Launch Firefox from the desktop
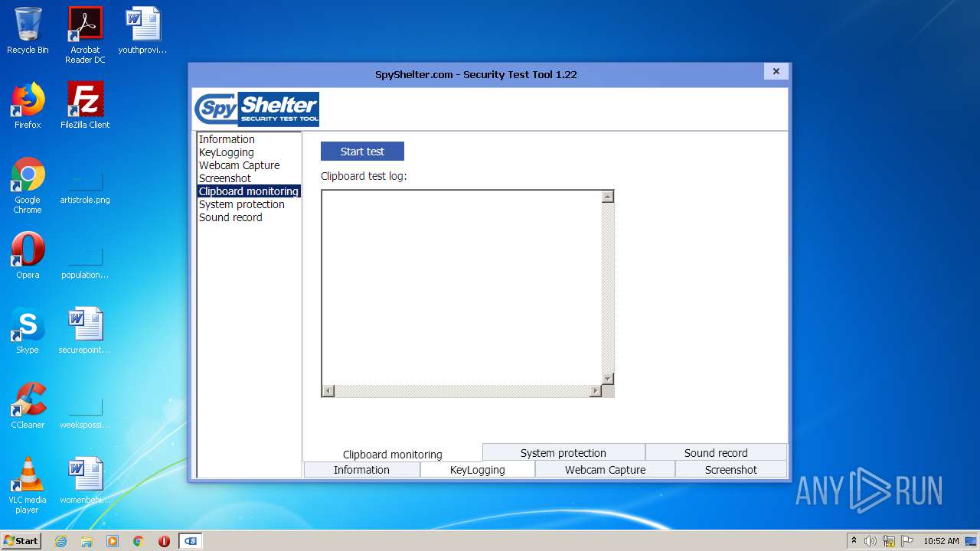The height and width of the screenshot is (551, 980). click(x=28, y=106)
